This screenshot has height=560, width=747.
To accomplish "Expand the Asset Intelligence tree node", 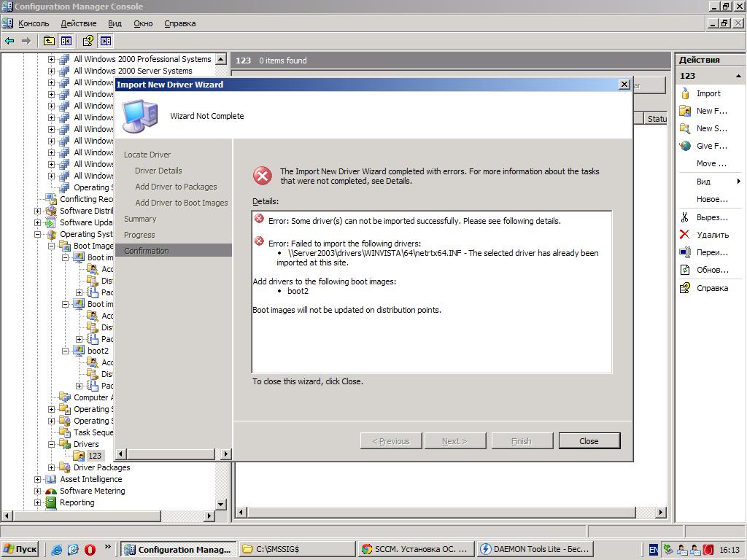I will point(38,479).
